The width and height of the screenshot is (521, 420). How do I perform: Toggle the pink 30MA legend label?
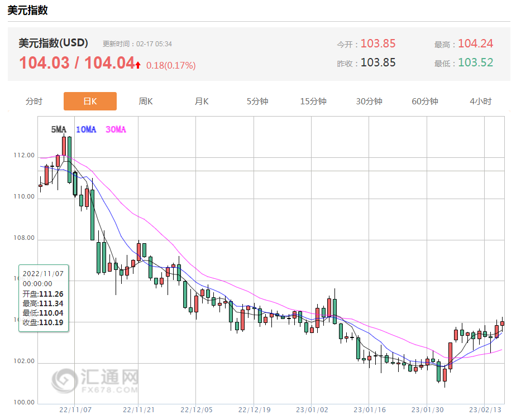(116, 129)
